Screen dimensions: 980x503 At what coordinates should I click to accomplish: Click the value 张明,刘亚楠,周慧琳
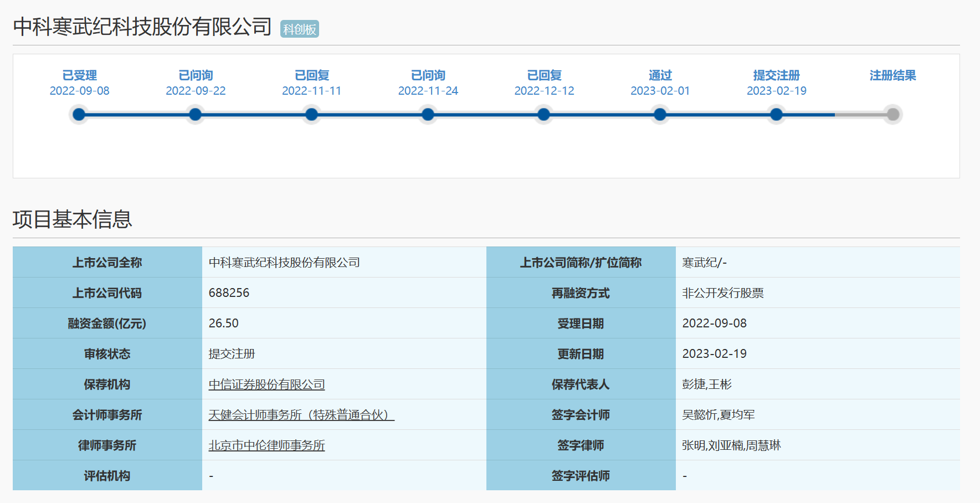click(x=731, y=445)
